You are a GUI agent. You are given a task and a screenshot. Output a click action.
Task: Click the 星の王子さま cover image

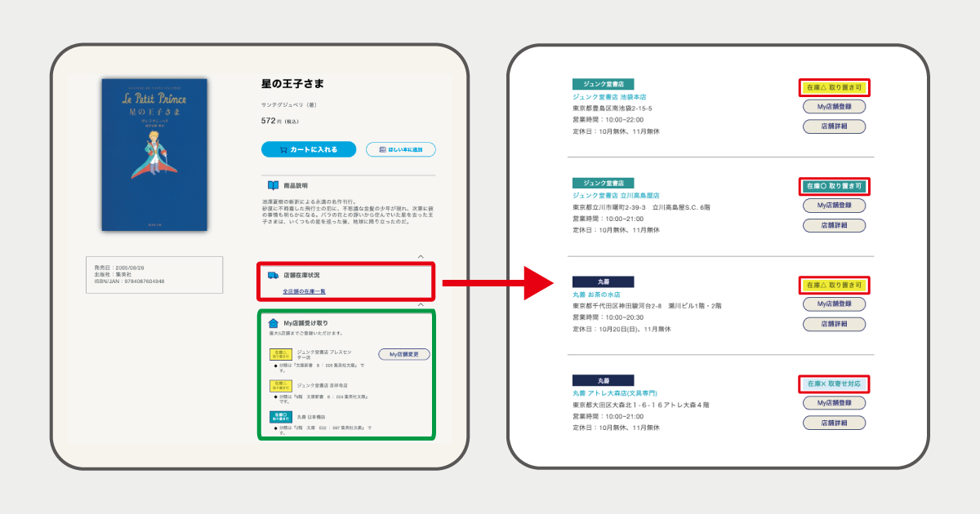157,153
